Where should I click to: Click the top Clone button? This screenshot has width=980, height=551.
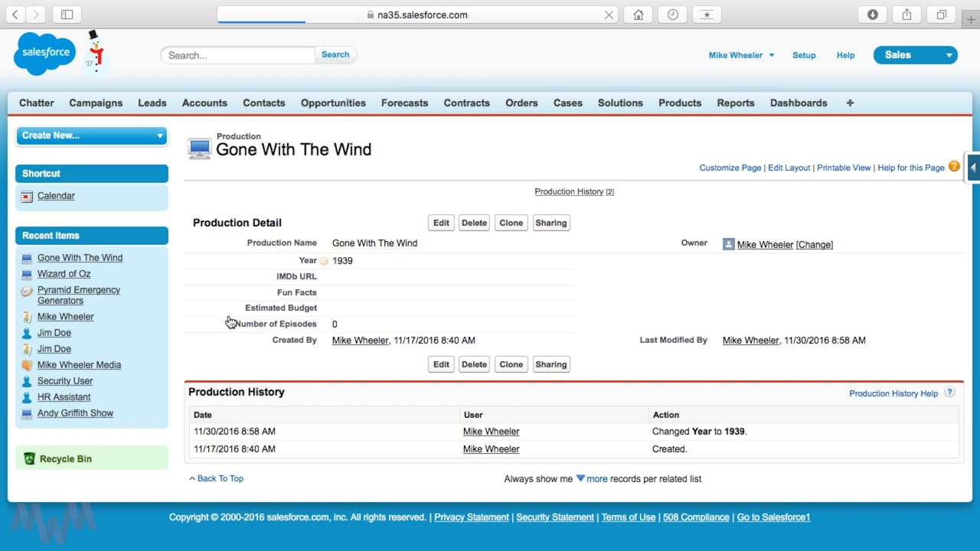511,223
